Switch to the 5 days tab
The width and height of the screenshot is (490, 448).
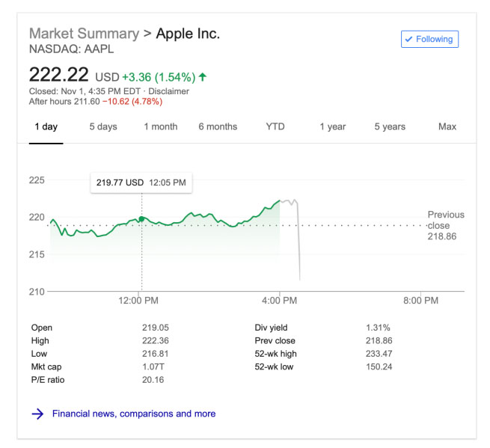click(103, 126)
